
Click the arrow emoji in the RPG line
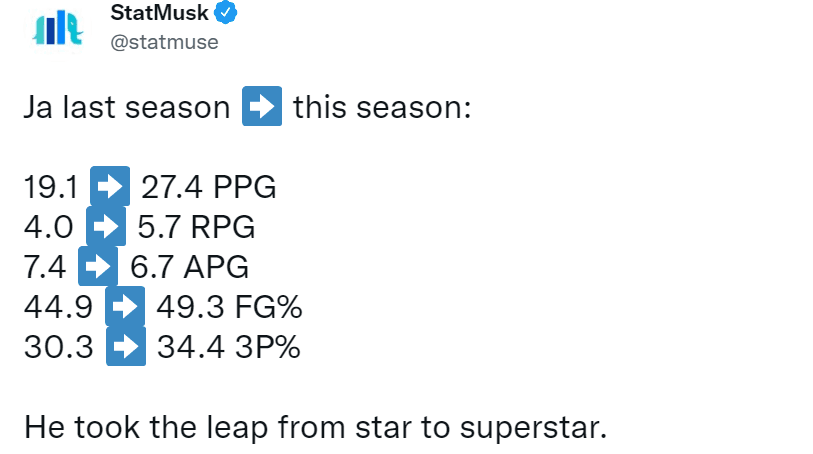pyautogui.click(x=105, y=227)
